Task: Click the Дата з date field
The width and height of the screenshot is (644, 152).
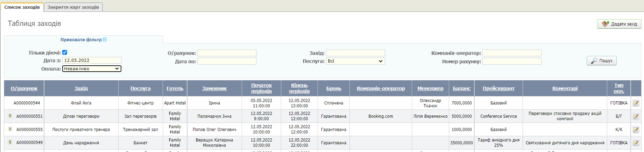Action: 92,60
